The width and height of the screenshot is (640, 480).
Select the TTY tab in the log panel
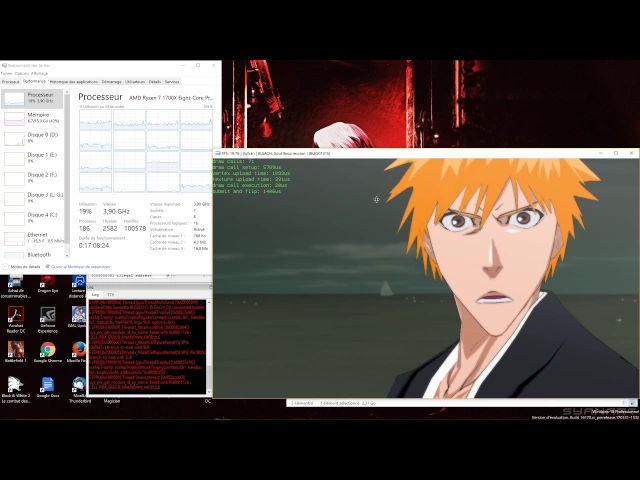(x=110, y=294)
